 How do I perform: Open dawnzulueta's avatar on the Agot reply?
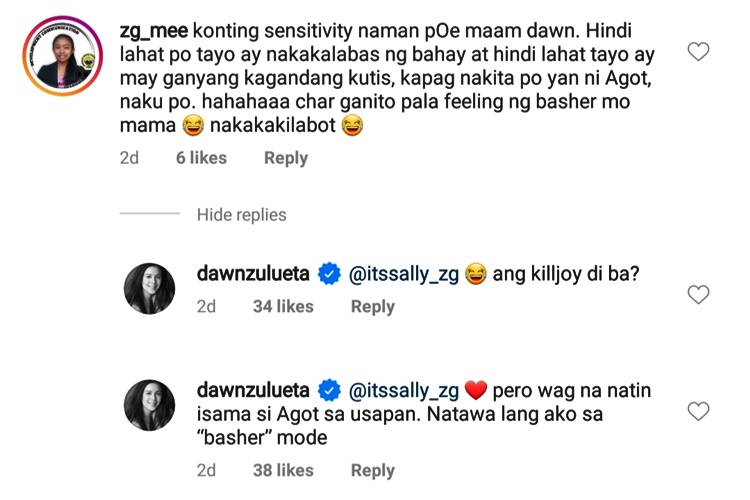tap(149, 405)
